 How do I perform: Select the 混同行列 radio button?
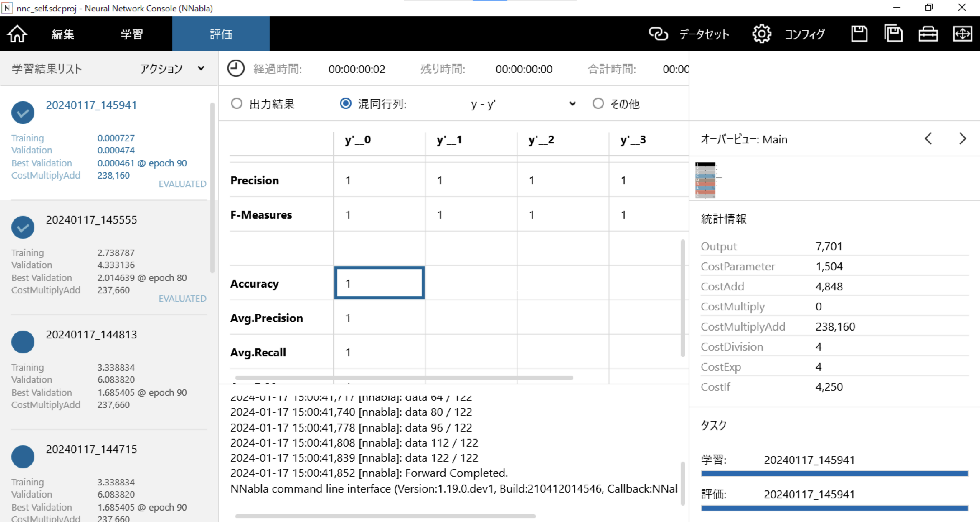[x=345, y=103]
